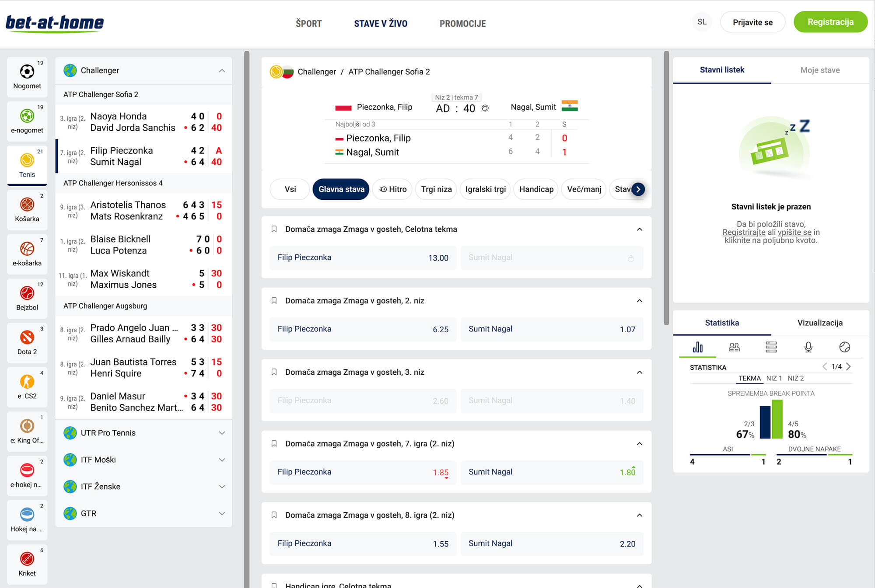Switch to Vizualizacija tab

point(820,323)
